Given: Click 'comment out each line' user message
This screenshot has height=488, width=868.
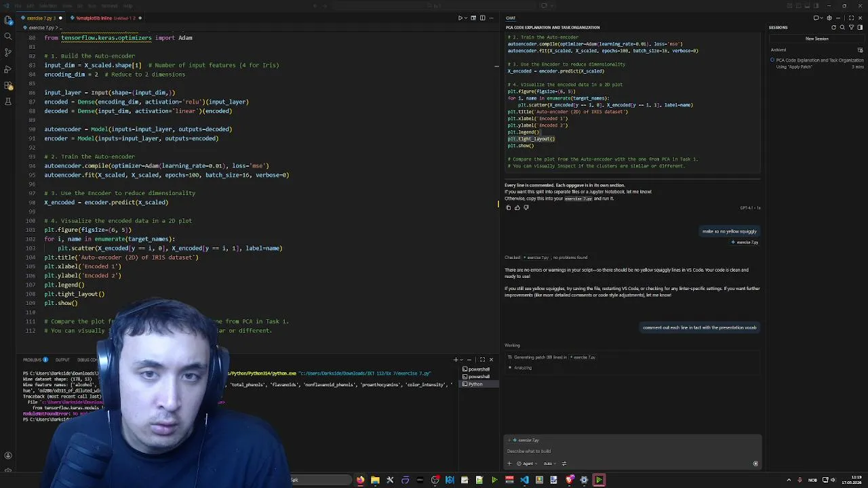Looking at the screenshot, I should coord(699,327).
